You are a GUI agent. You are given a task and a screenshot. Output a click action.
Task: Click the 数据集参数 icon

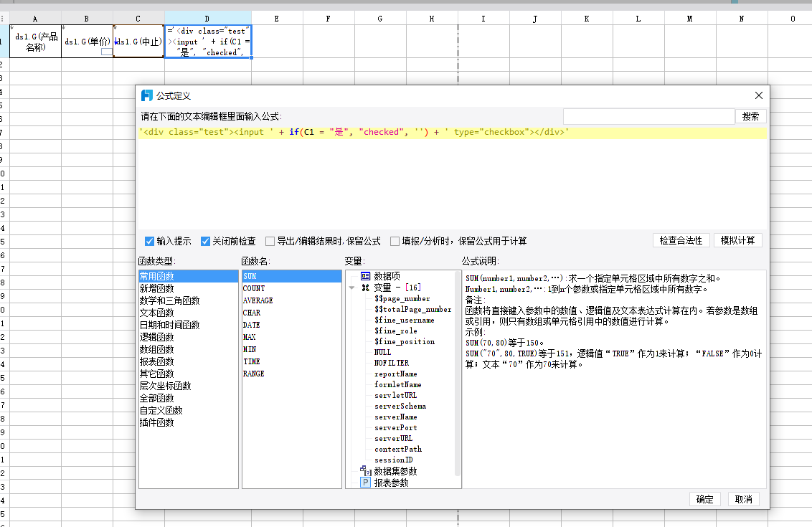tap(366, 471)
